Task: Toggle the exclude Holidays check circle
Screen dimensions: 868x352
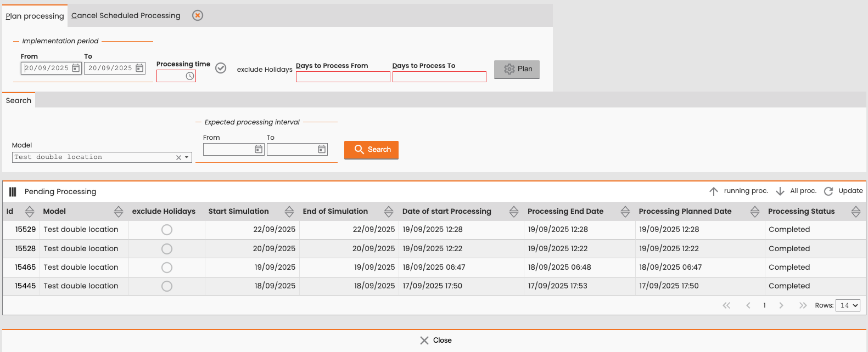Action: 221,68
